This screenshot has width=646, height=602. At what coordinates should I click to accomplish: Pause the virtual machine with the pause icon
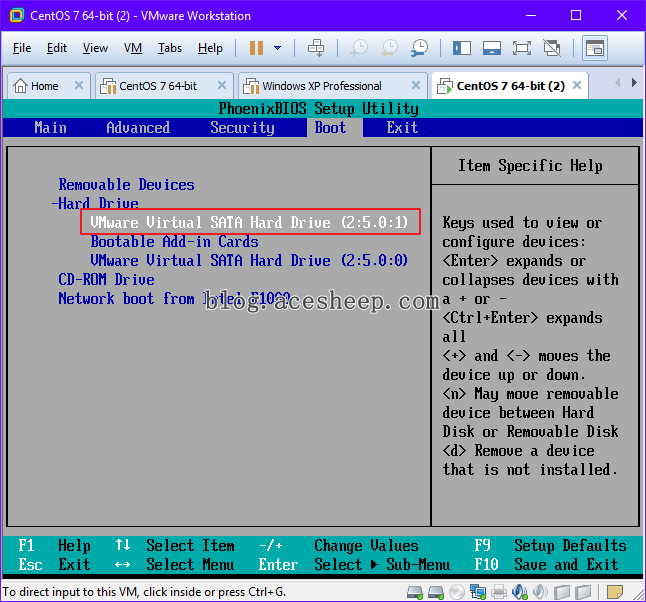tap(256, 48)
